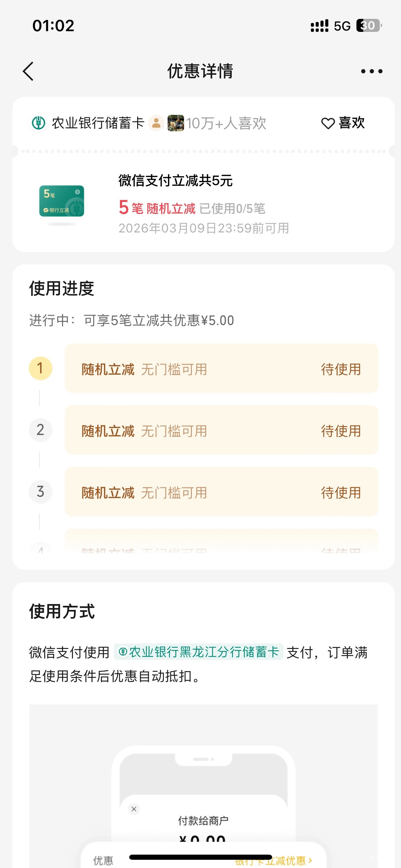Tap the home indicator bar

[x=200, y=857]
